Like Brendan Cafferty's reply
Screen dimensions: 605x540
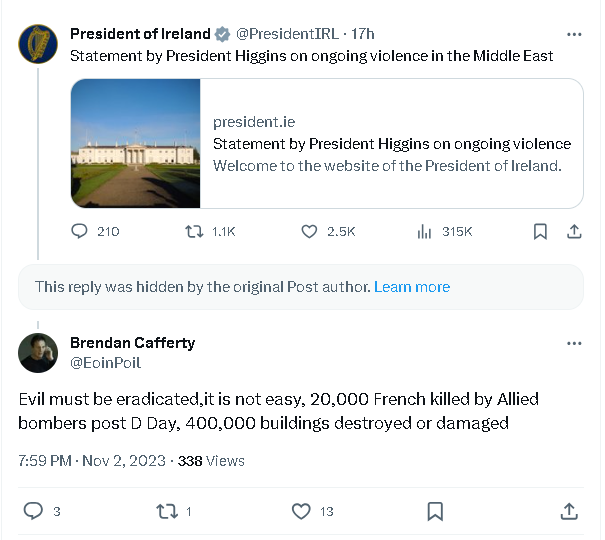coord(301,511)
